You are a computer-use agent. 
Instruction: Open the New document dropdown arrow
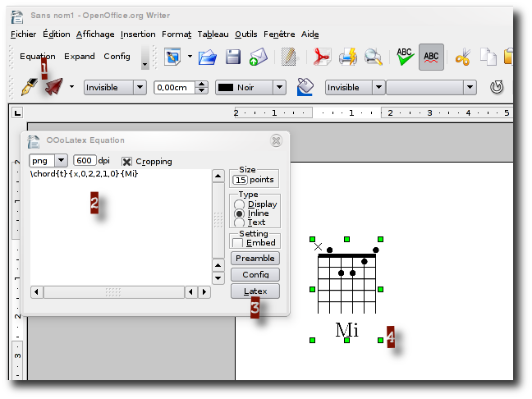pyautogui.click(x=190, y=57)
